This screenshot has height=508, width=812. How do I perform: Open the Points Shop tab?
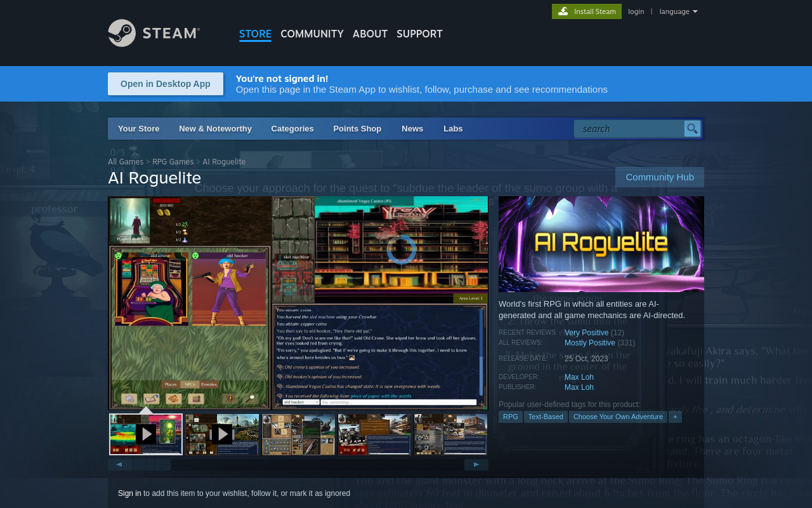pyautogui.click(x=357, y=129)
